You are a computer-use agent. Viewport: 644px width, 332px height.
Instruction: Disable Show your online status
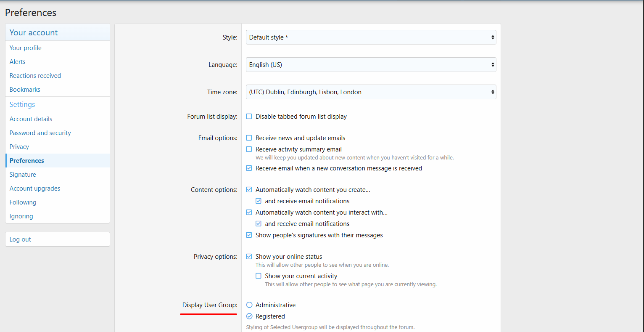249,257
